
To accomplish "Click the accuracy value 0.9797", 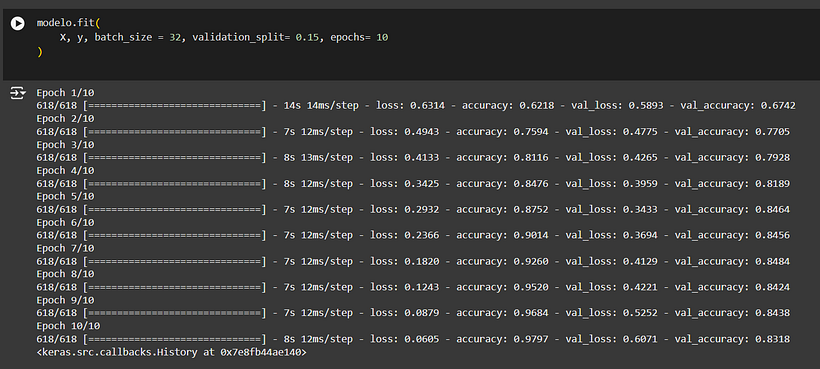I will [x=531, y=339].
